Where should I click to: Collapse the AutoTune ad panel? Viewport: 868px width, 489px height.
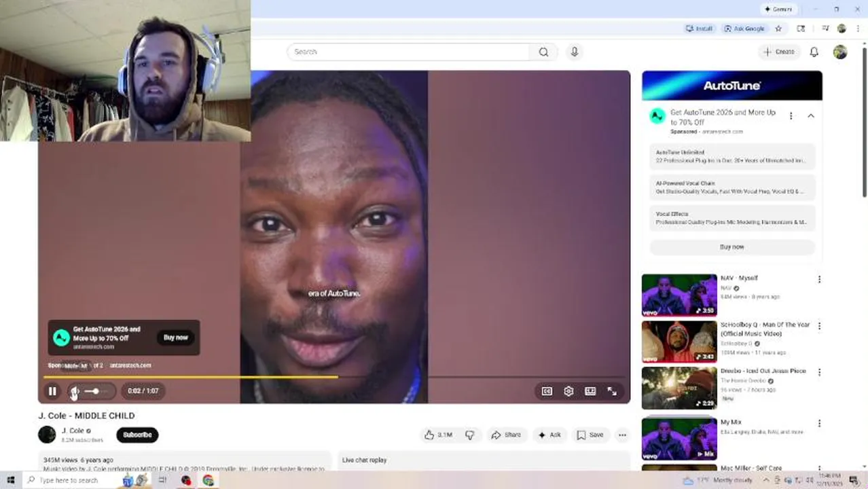coord(810,116)
